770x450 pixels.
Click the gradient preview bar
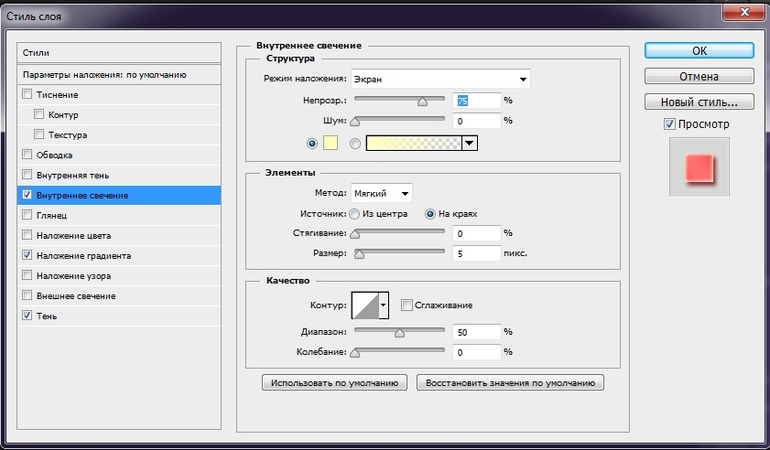pyautogui.click(x=413, y=143)
